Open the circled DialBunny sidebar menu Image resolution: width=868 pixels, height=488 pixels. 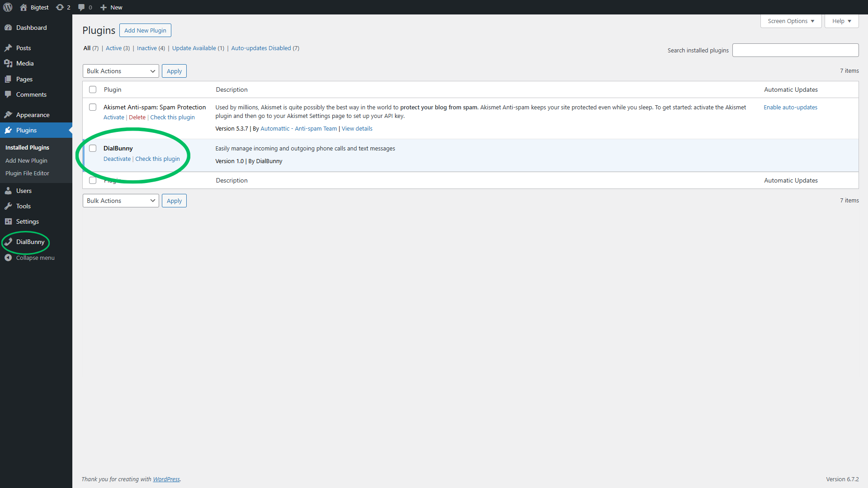pyautogui.click(x=30, y=242)
